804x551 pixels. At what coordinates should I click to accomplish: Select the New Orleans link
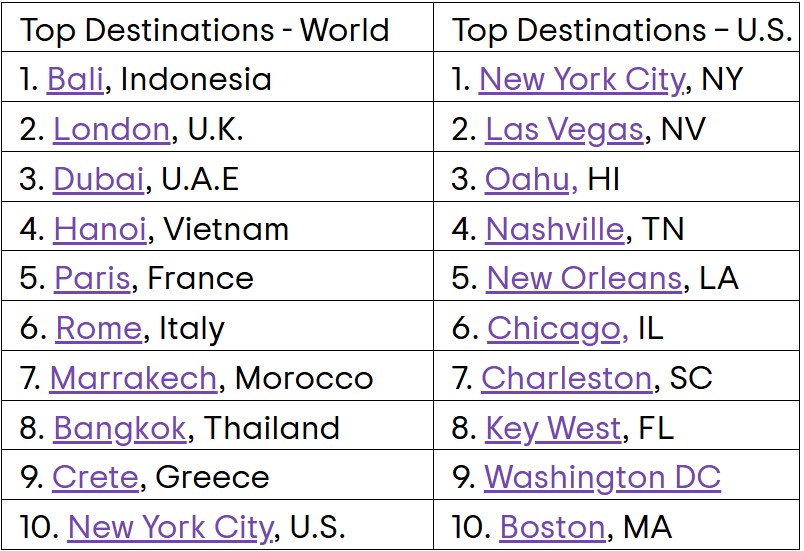[584, 279]
